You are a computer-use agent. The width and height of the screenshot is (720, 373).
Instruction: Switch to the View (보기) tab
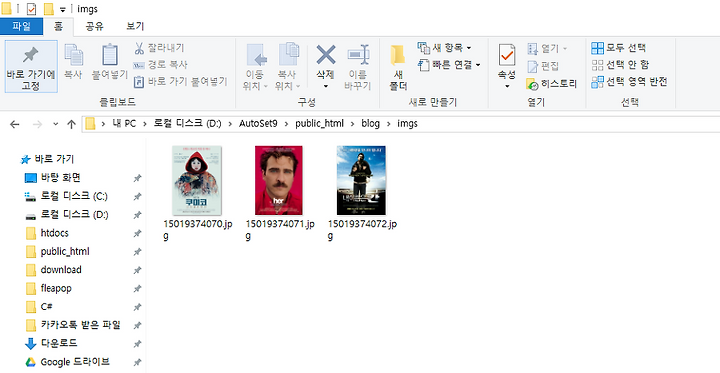point(135,26)
